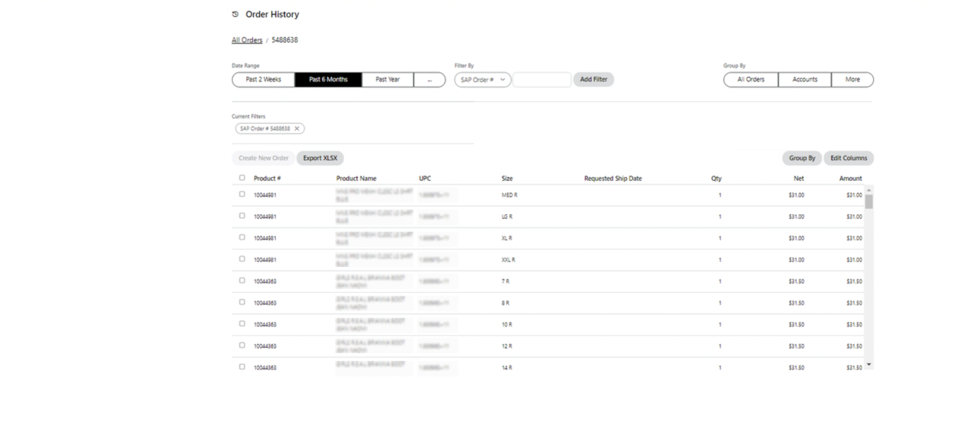
Task: Click the Export XLSX button
Action: click(x=320, y=158)
